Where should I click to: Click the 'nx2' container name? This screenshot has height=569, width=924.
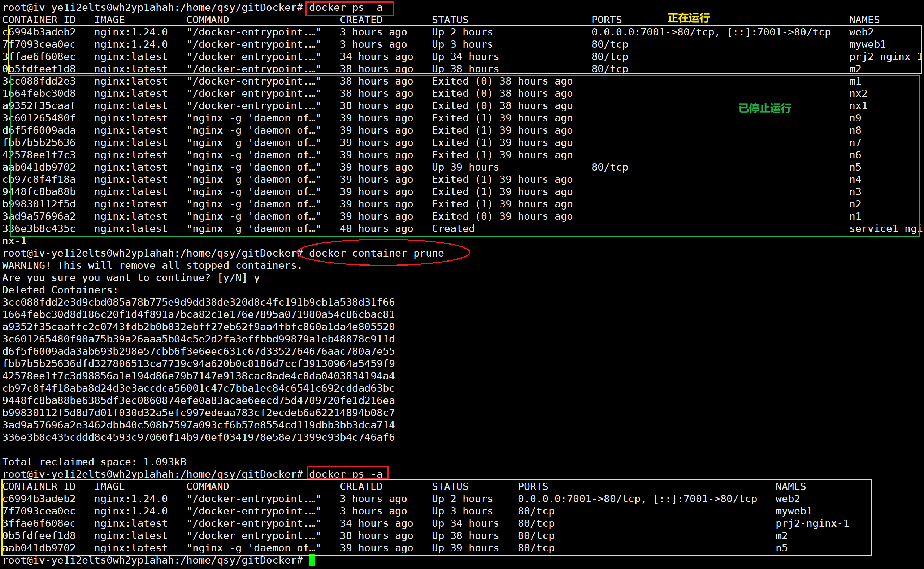tap(858, 94)
